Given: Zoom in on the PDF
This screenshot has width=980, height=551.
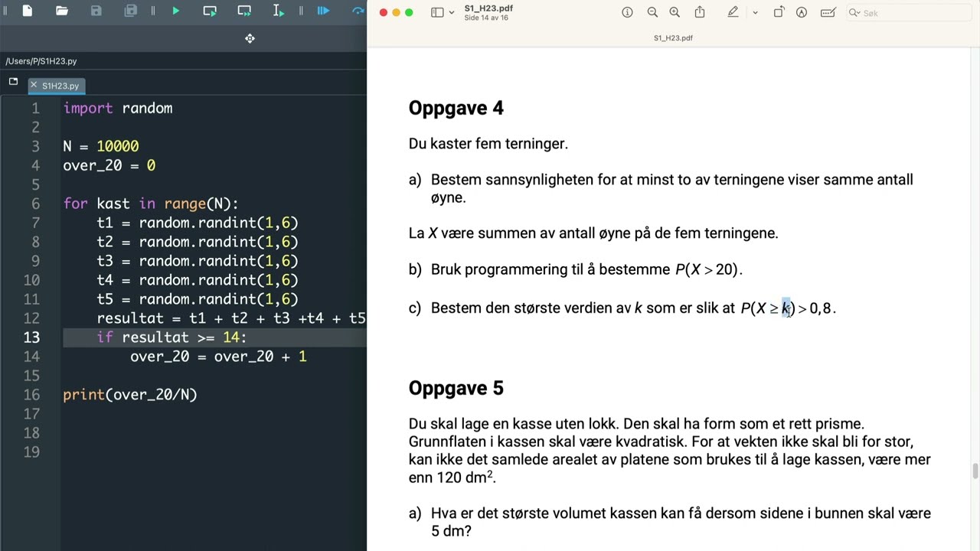Looking at the screenshot, I should click(x=675, y=12).
